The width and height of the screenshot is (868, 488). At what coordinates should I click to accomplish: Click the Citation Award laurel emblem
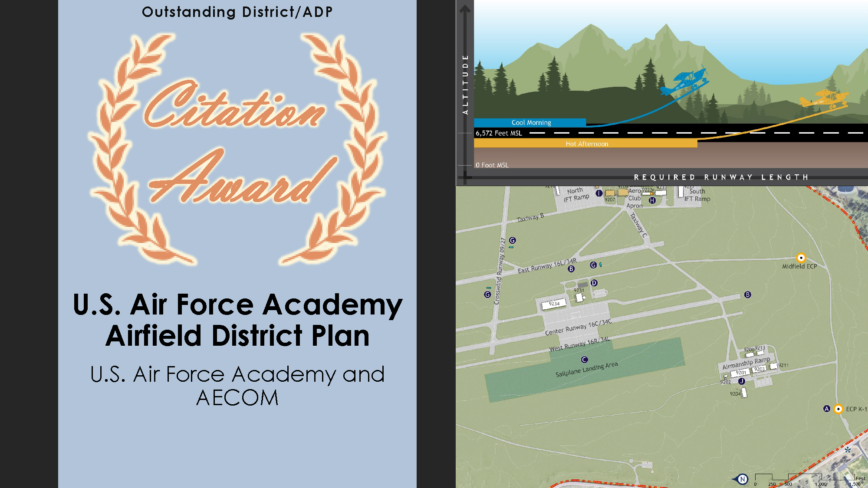237,147
